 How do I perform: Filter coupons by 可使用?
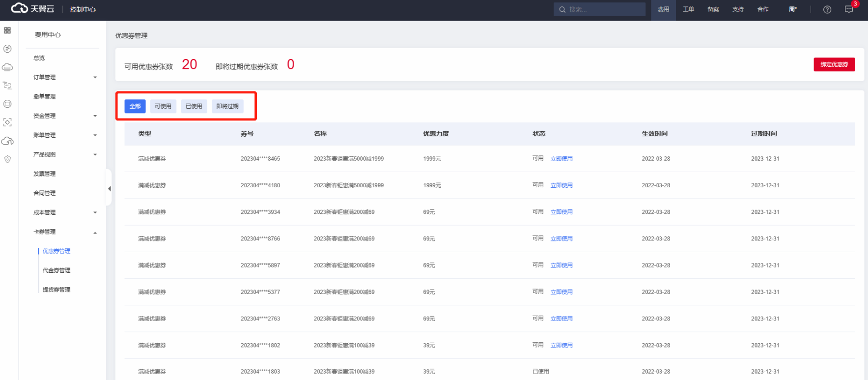163,106
